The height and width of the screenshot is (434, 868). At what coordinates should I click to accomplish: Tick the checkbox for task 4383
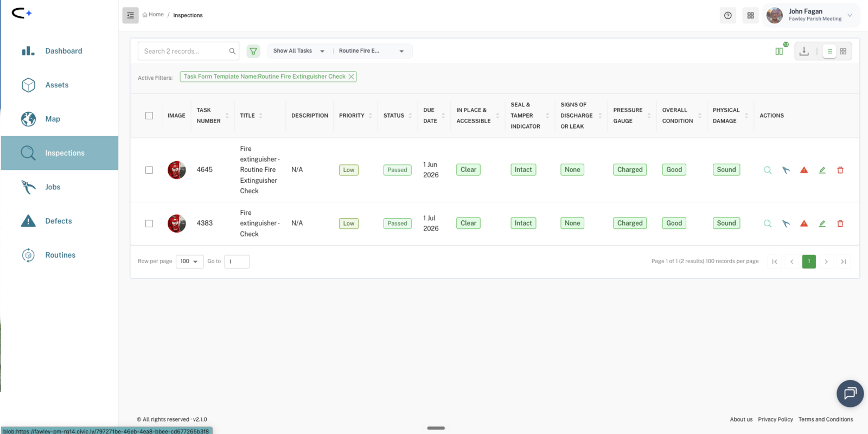[x=149, y=224]
